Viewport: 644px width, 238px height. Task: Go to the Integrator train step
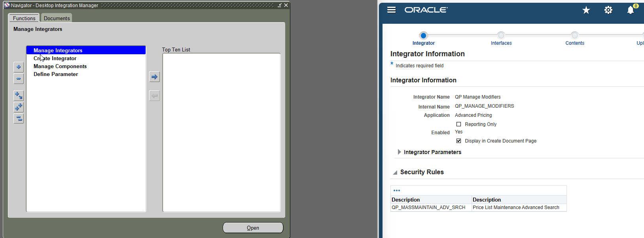click(x=423, y=43)
